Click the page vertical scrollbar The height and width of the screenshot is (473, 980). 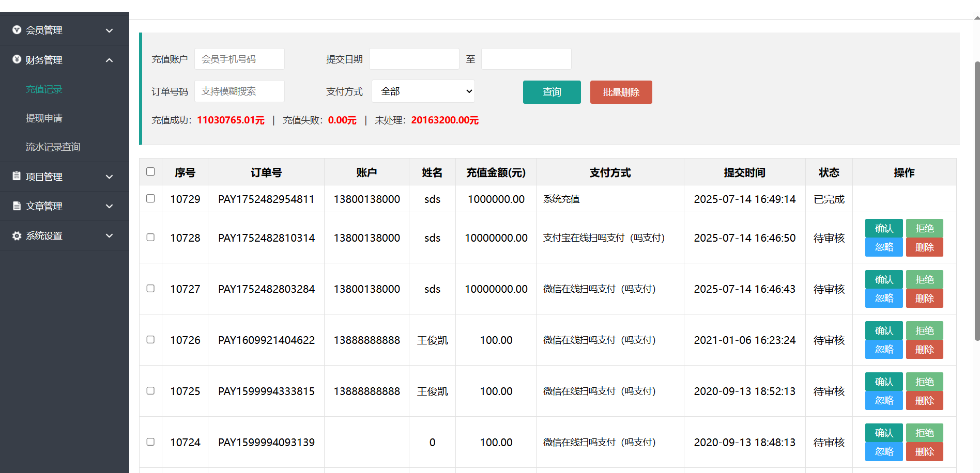tap(977, 201)
